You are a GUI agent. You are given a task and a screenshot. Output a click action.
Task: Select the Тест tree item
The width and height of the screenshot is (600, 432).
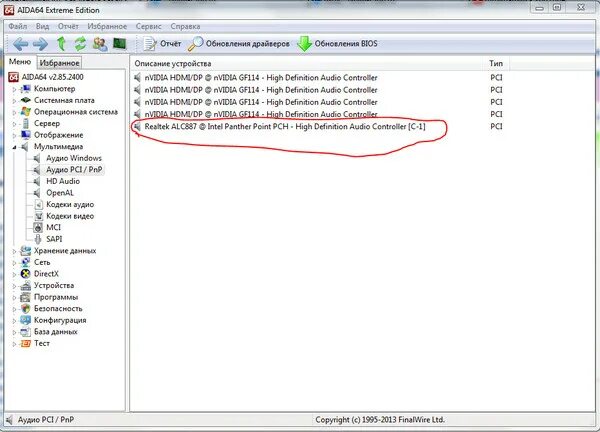(42, 343)
